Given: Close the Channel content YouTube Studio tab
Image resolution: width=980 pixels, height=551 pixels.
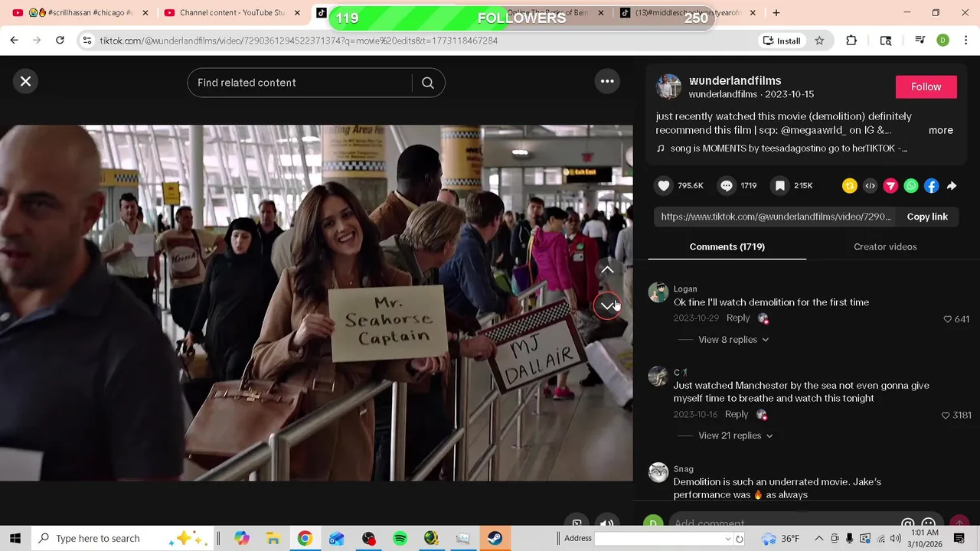Looking at the screenshot, I should [x=297, y=13].
